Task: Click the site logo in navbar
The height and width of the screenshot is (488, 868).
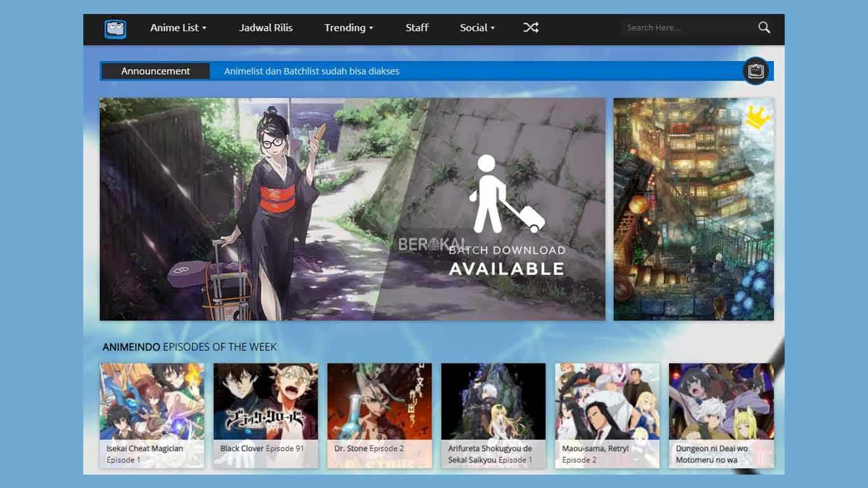Action: point(116,29)
